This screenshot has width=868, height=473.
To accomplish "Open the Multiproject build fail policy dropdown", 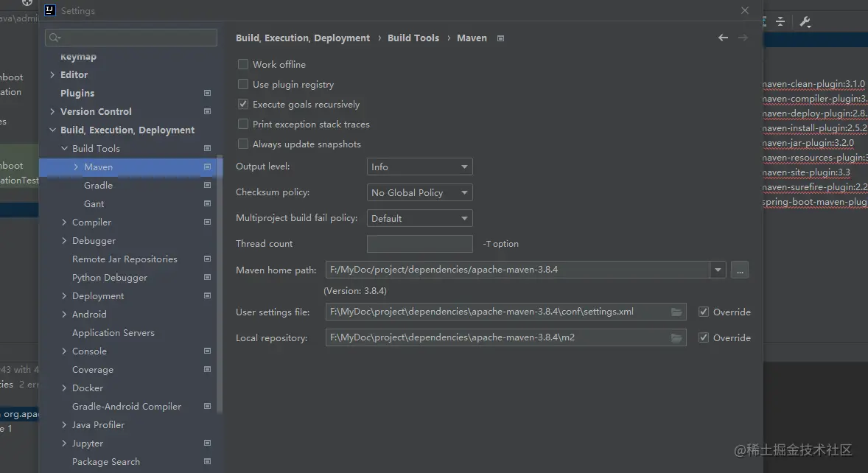I will point(419,218).
